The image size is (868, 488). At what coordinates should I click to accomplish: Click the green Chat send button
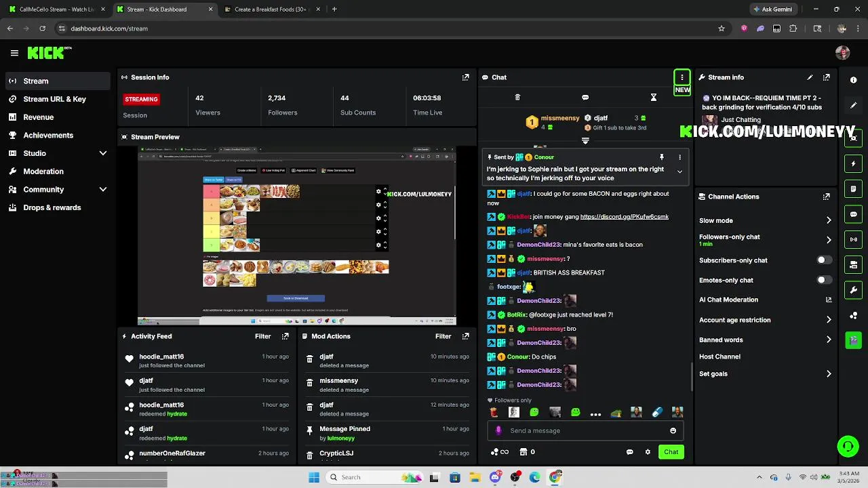[671, 452]
